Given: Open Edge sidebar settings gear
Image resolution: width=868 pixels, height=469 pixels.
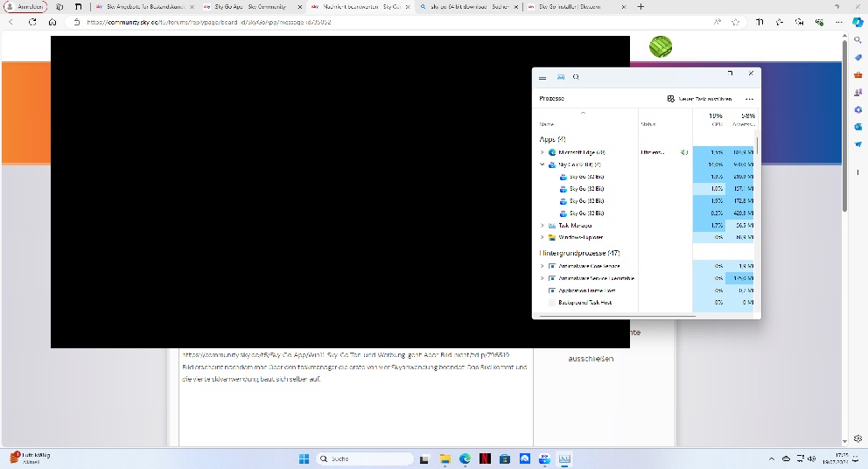Looking at the screenshot, I should pyautogui.click(x=857, y=438).
